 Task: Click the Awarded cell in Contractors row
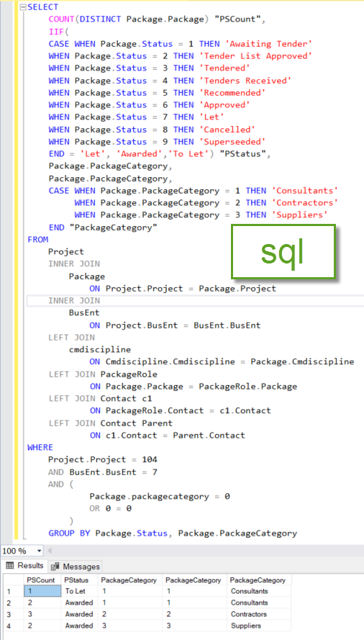point(79,614)
